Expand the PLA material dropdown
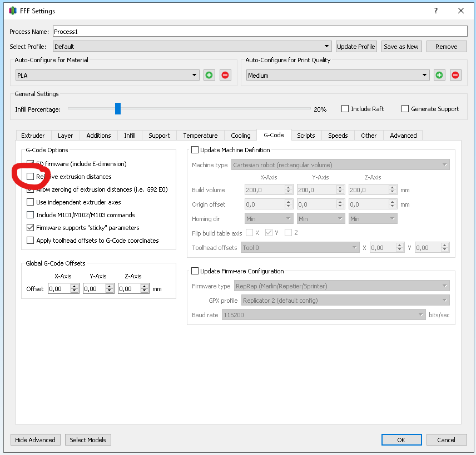The width and height of the screenshot is (476, 455). coord(107,75)
